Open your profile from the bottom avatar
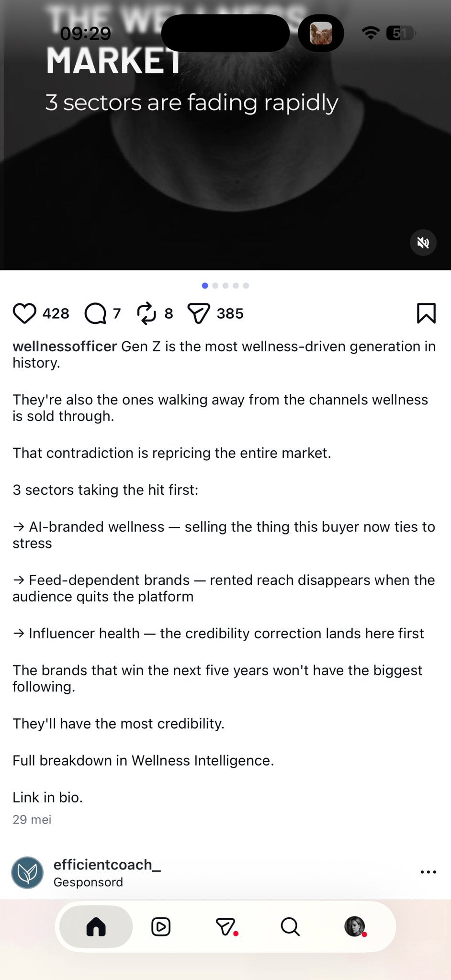The height and width of the screenshot is (980, 451). [x=355, y=927]
